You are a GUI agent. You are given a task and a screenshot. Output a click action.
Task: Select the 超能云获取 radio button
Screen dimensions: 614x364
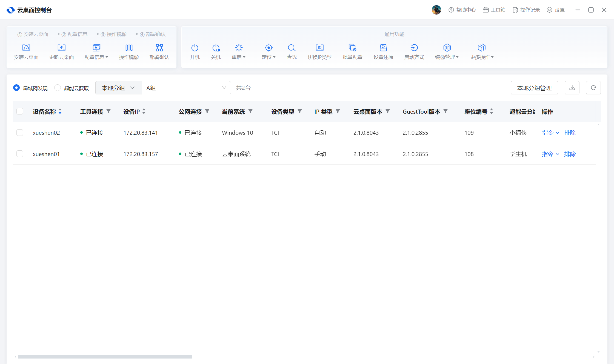pyautogui.click(x=58, y=88)
